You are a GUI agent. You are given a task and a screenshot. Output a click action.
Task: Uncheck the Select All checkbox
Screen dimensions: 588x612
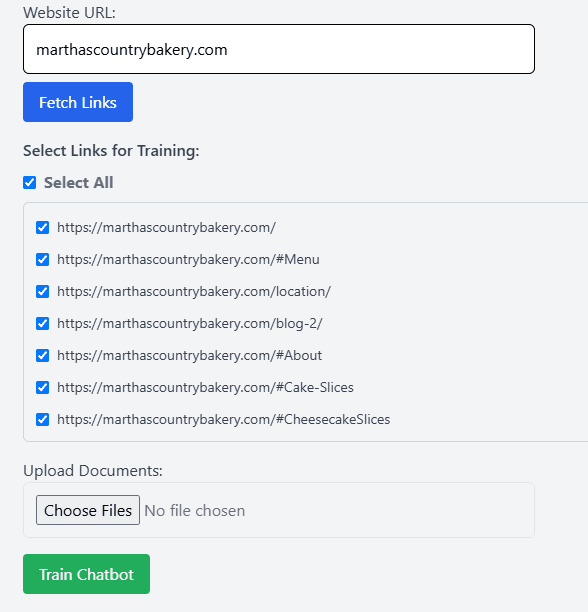point(30,182)
